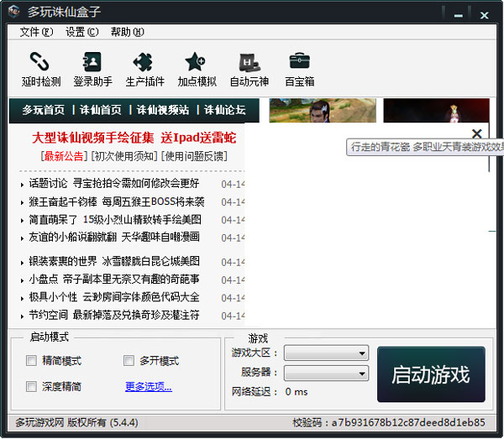
Task: Minimize the 多玩诛仙盒子 window
Action: point(459,15)
